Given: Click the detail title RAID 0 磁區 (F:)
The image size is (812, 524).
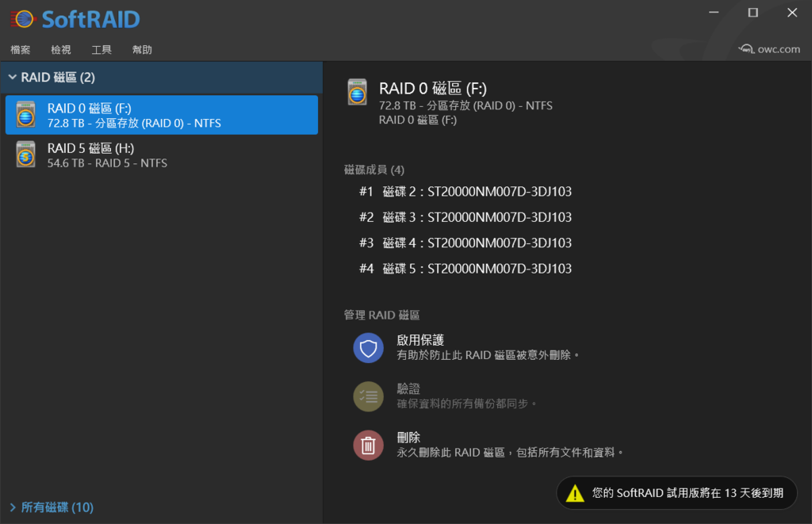Looking at the screenshot, I should click(x=433, y=89).
